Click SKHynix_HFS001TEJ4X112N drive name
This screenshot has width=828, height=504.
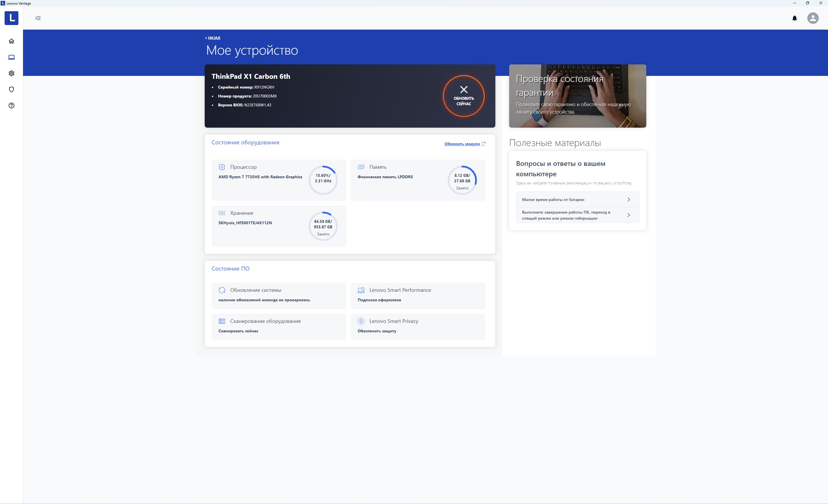click(x=245, y=223)
